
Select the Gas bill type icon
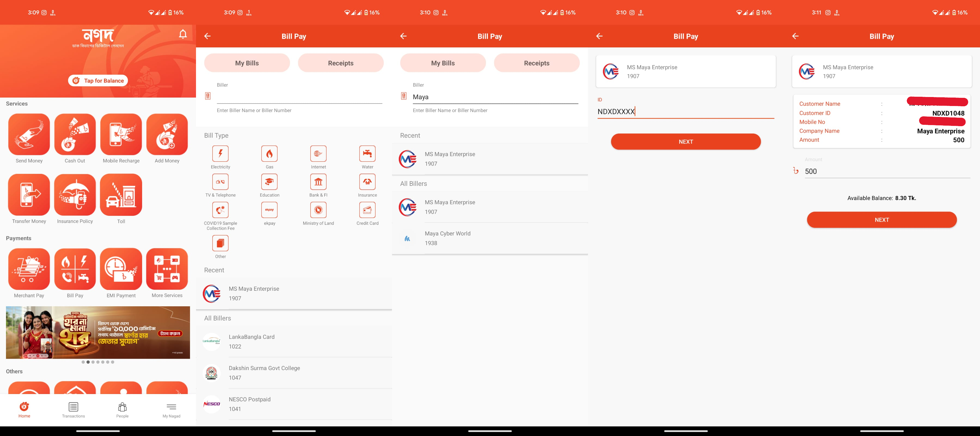pyautogui.click(x=269, y=154)
